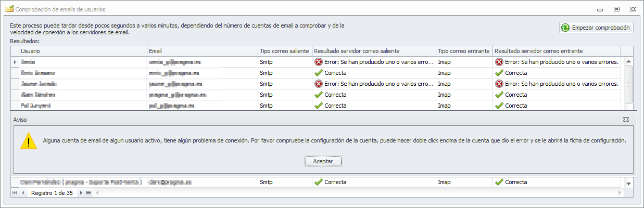
Task: Click the yellow warning icon in Aviso
Action: click(29, 141)
